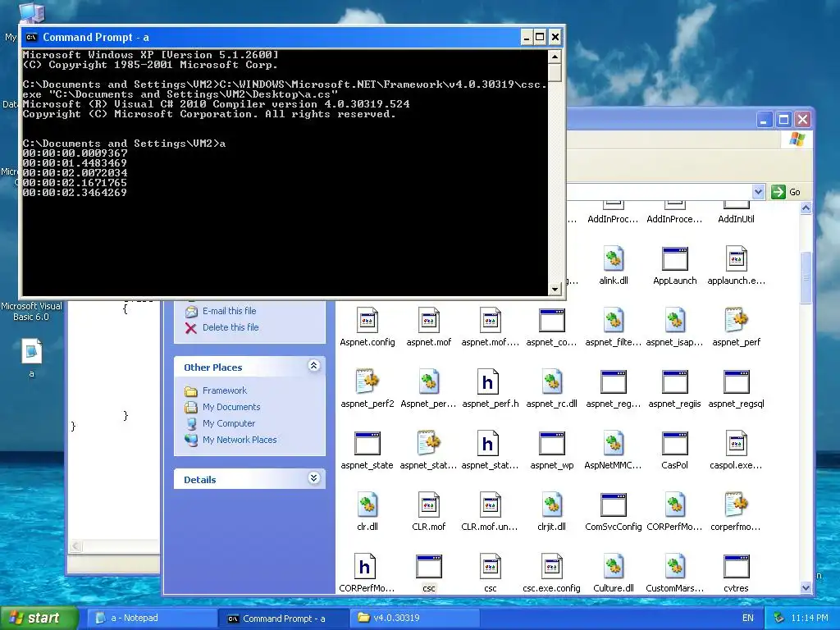Select the aspnet_regsql application icon

(x=736, y=382)
